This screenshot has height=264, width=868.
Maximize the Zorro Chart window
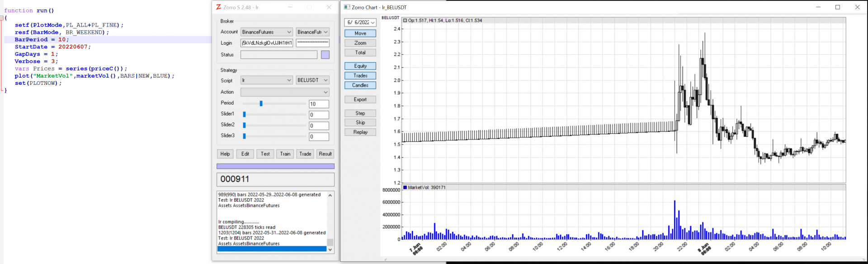pos(837,7)
